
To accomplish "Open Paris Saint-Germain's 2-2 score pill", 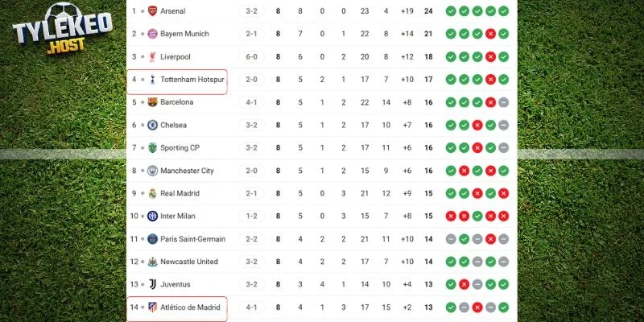I will tap(251, 239).
